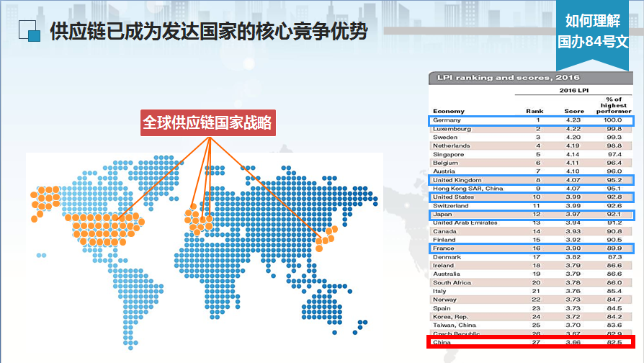Image resolution: width=644 pixels, height=363 pixels.
Task: Click the orange Western Europe dots on map
Action: (198, 220)
